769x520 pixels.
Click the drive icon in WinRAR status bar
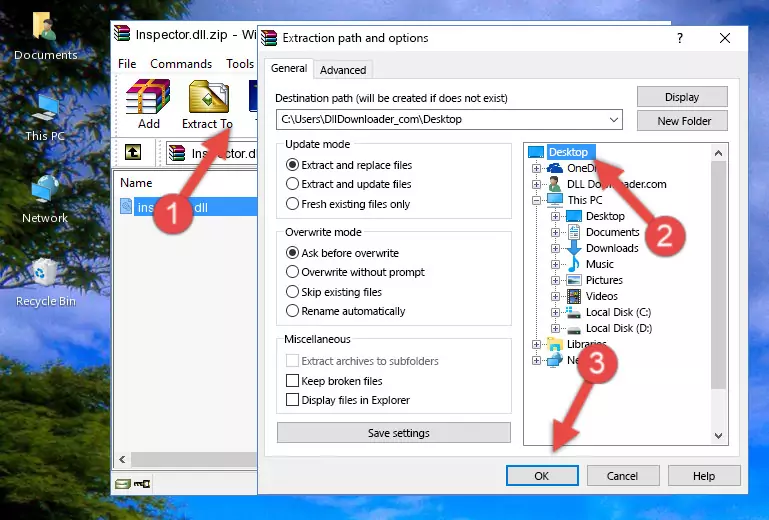(123, 484)
